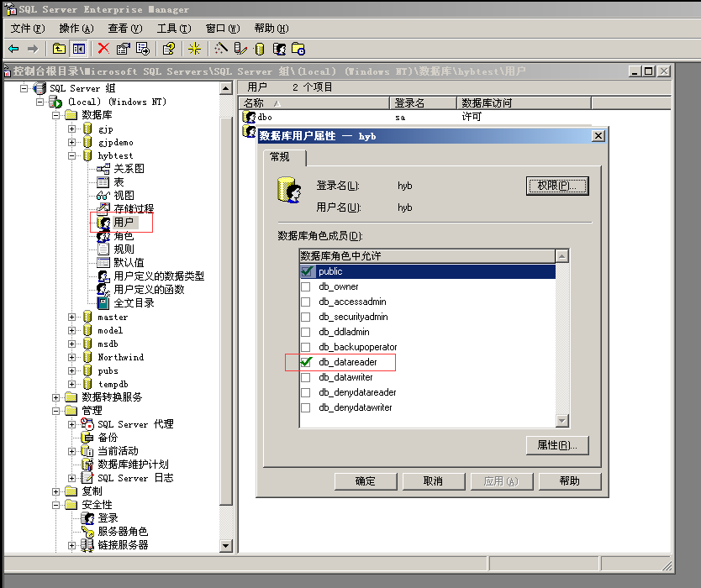701x588 pixels.
Task: Select the 表 tables icon
Action: (103, 182)
